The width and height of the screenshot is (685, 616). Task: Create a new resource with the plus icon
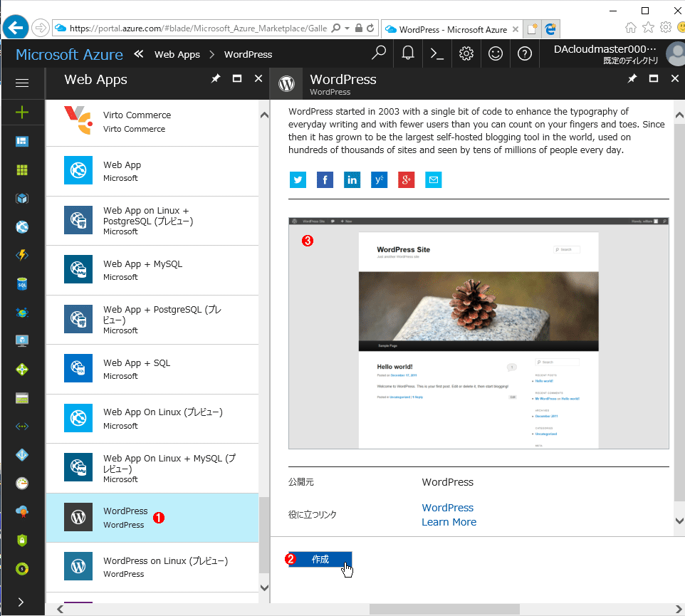(x=23, y=113)
